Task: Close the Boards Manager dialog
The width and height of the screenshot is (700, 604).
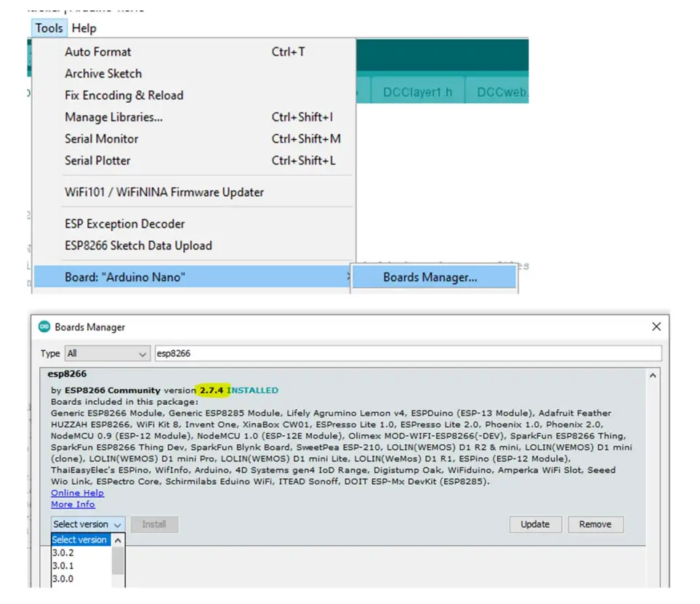Action: coord(656,327)
